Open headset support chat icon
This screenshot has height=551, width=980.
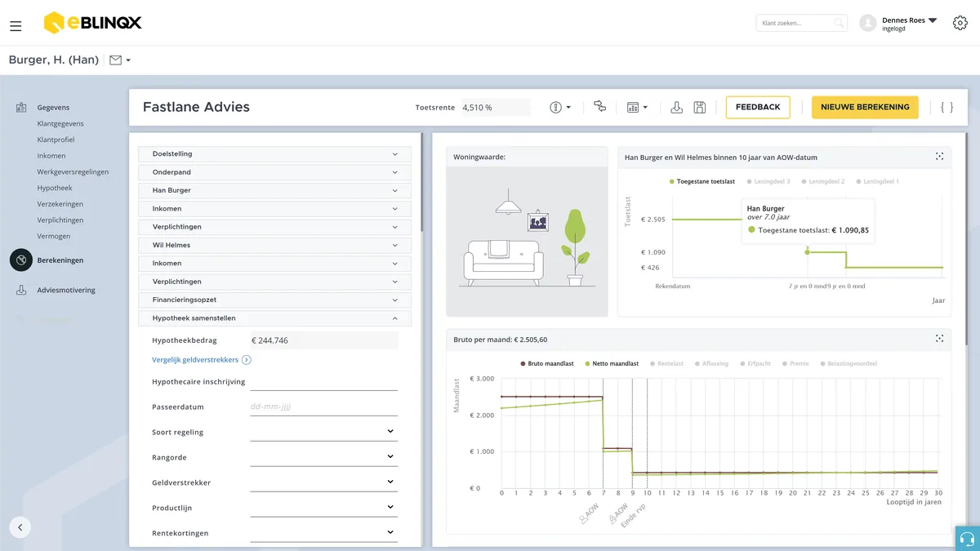pos(967,539)
